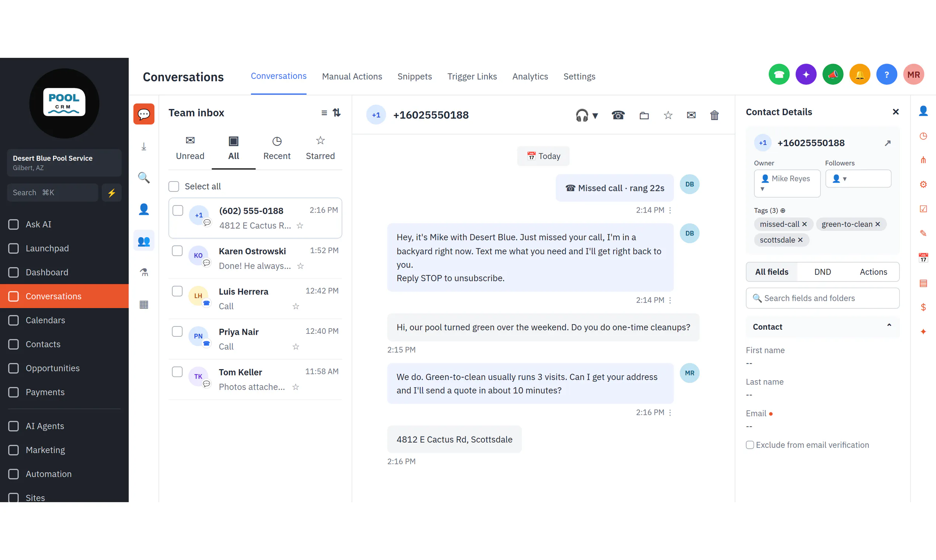Viewport: 936px width, 560px height.
Task: Open the Owner Mike Reyes dropdown
Action: [x=787, y=183]
